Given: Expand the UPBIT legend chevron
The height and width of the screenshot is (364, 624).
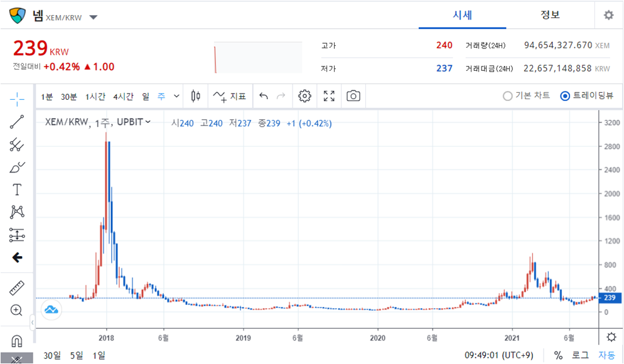Looking at the screenshot, I should (148, 122).
